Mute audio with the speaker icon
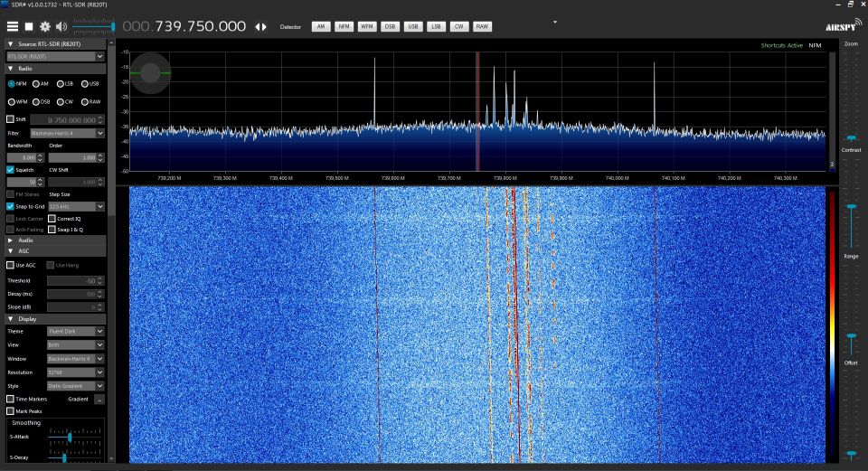 pyautogui.click(x=61, y=26)
